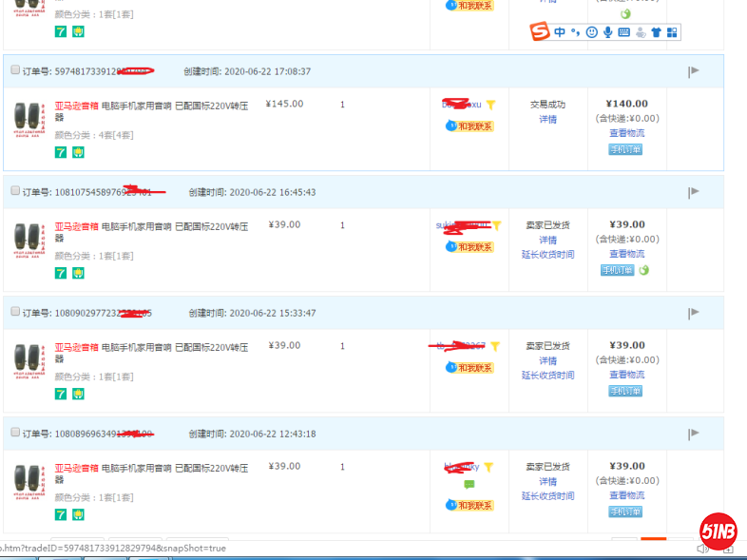747x560 pixels.
Task: Click the system tray volume speaker icon
Action: coord(704,549)
